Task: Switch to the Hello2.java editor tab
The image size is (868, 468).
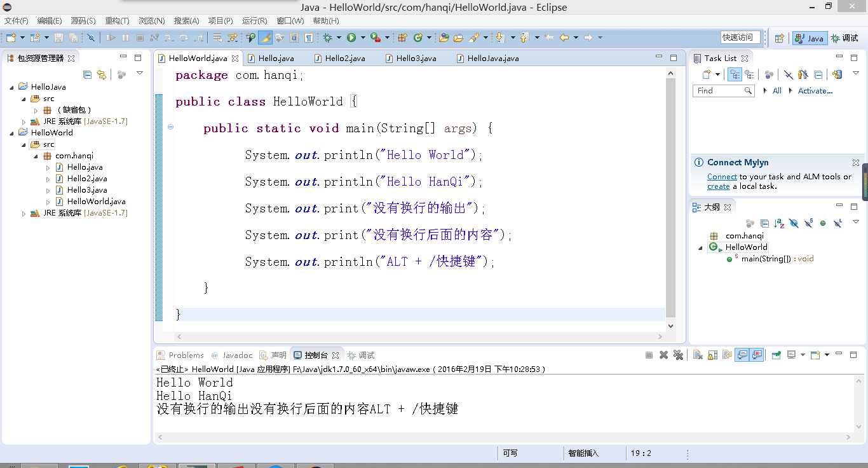Action: coord(339,58)
